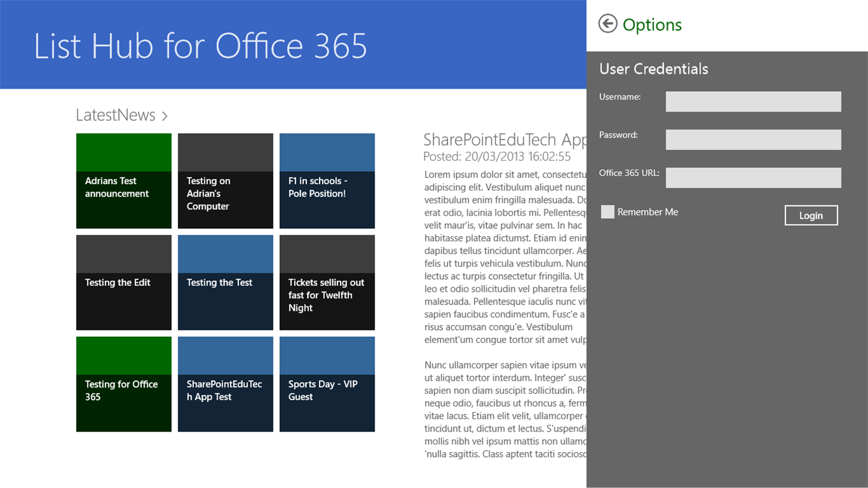Open the Sports Day - VIP Guest tile
868x488 pixels.
tap(327, 383)
